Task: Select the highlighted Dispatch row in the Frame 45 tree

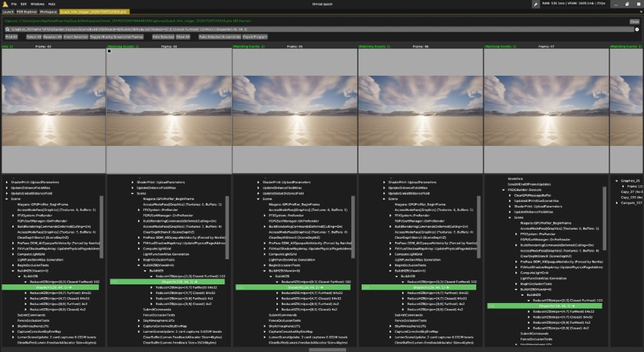Action: click(293, 288)
